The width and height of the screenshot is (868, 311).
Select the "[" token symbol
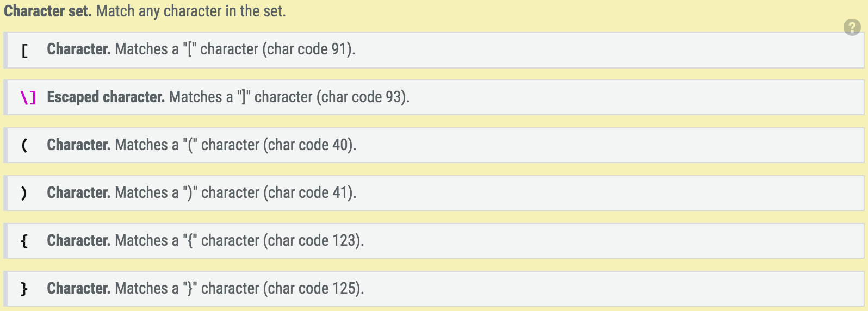[24, 51]
